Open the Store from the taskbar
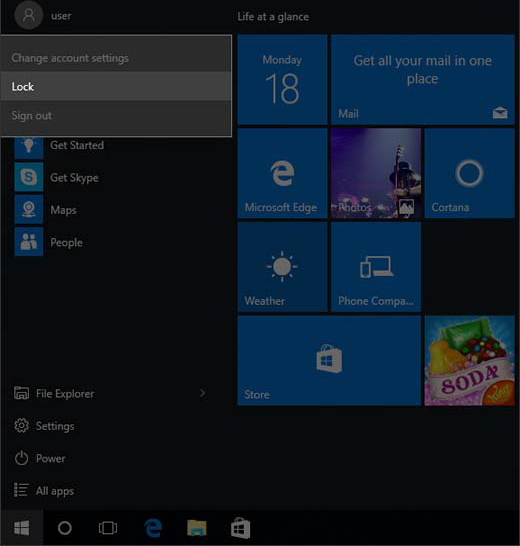The image size is (520, 546). pos(241,528)
